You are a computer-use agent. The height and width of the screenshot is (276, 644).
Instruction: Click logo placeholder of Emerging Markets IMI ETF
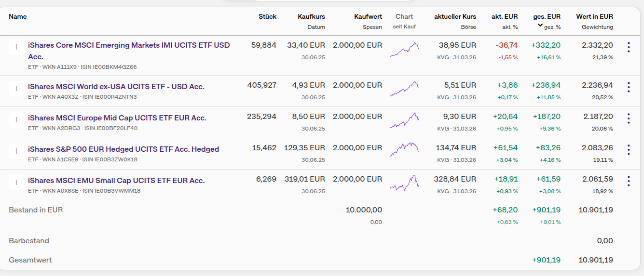tap(16, 47)
